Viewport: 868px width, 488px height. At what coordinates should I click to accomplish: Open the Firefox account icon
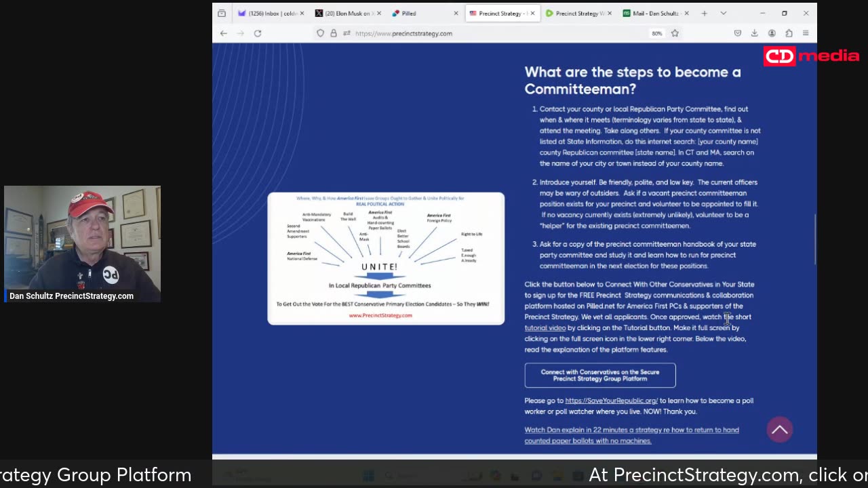click(772, 33)
